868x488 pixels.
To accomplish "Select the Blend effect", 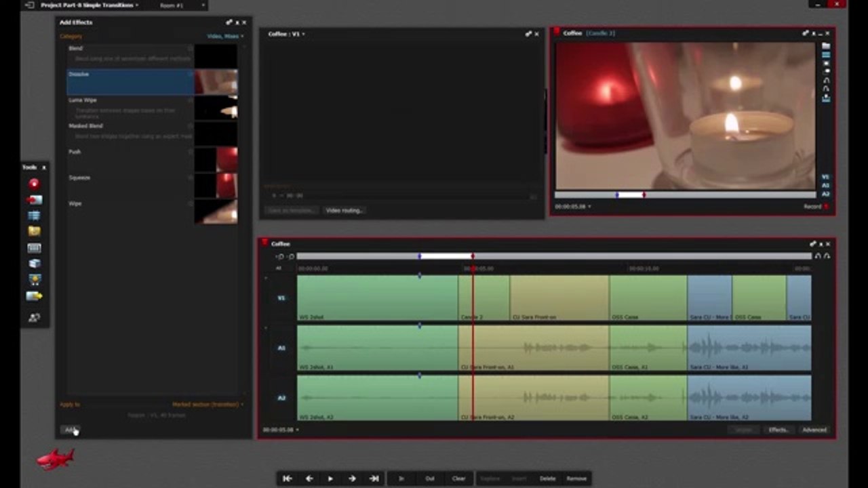I will (130, 55).
